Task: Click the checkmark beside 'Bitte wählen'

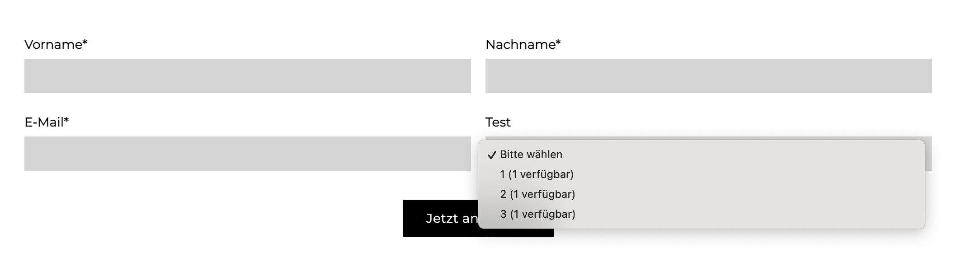Action: click(x=491, y=155)
